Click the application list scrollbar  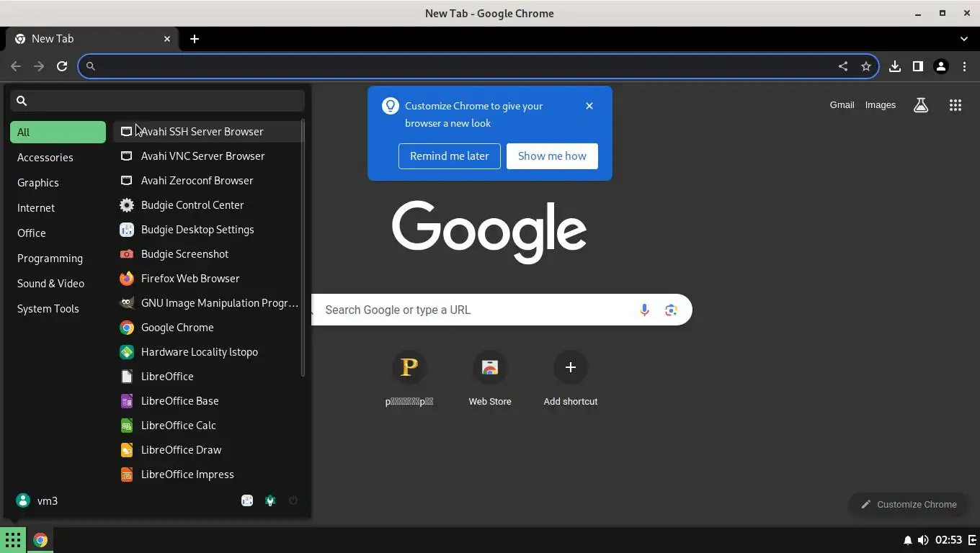point(303,247)
